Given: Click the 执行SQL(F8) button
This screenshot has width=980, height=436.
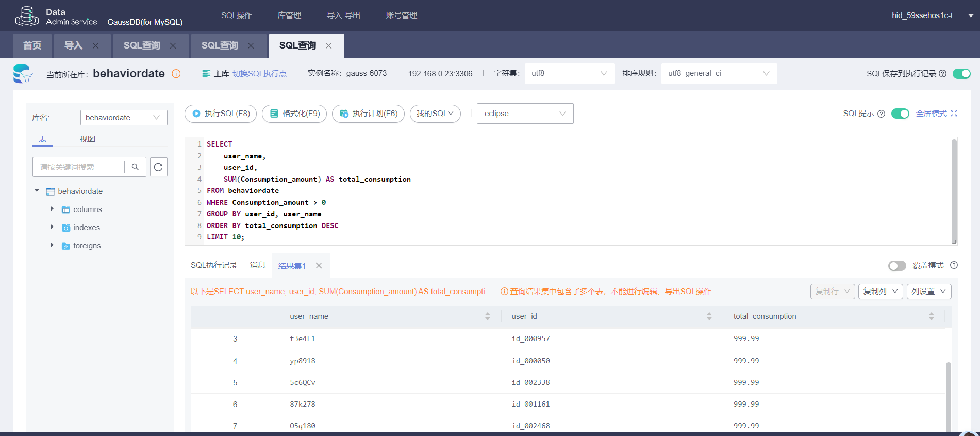Looking at the screenshot, I should [x=221, y=114].
